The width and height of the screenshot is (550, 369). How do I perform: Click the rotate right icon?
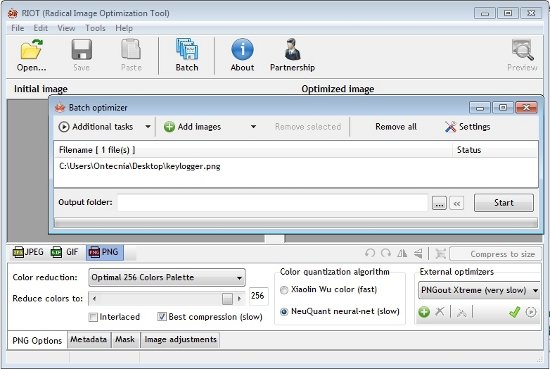386,253
